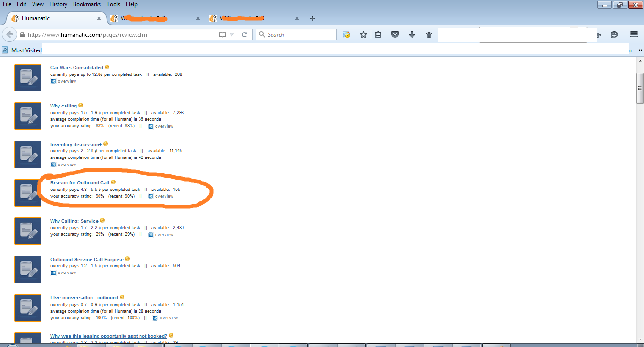
Task: Open the Inventory discussion+ task link
Action: click(x=76, y=145)
